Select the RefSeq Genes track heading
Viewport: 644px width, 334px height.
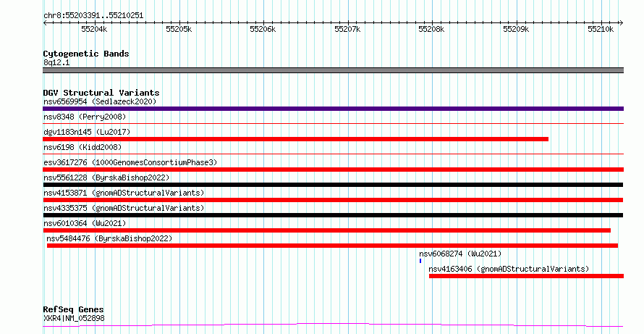73,309
